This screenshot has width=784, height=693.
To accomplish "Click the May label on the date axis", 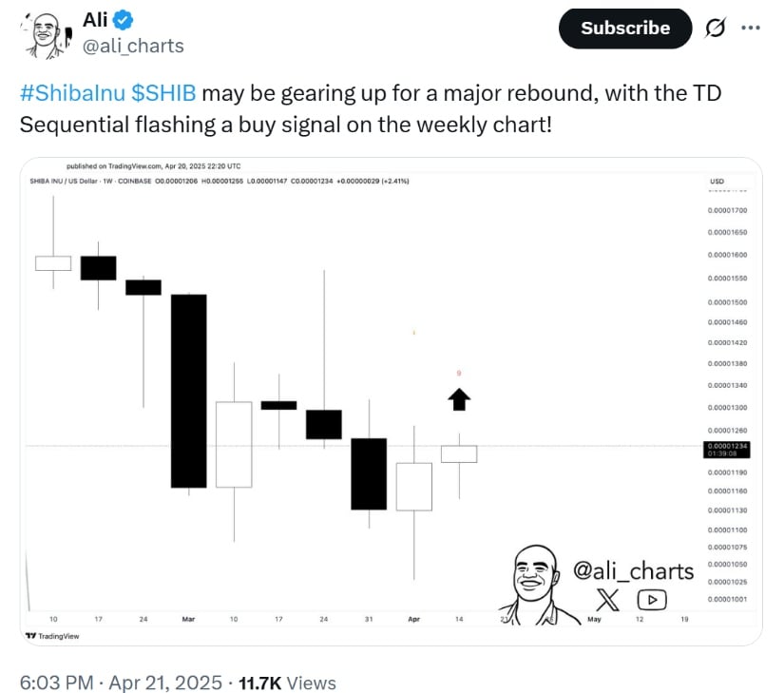I will pos(594,619).
